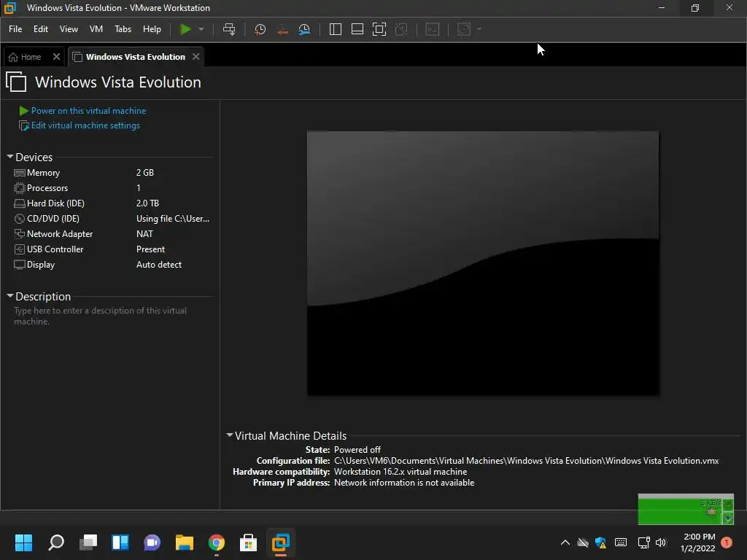The height and width of the screenshot is (560, 747).
Task: Collapse the Virtual Machine Details section
Action: pos(230,435)
